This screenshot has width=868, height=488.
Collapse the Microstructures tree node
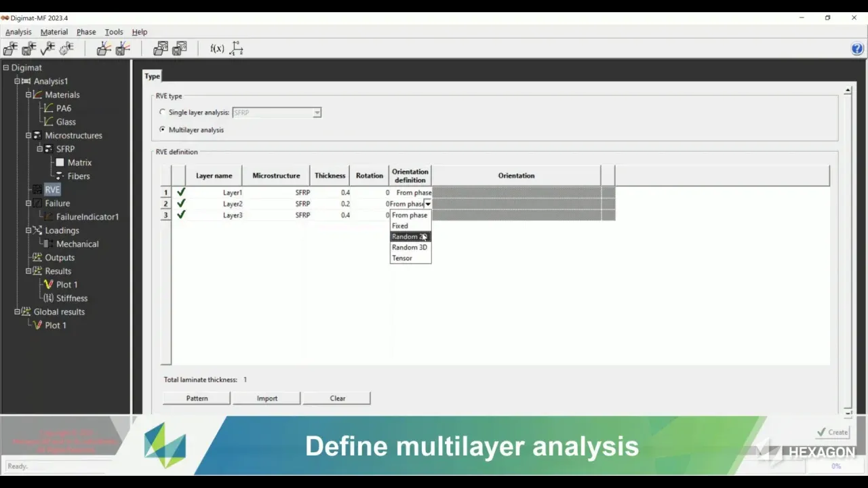(28, 136)
